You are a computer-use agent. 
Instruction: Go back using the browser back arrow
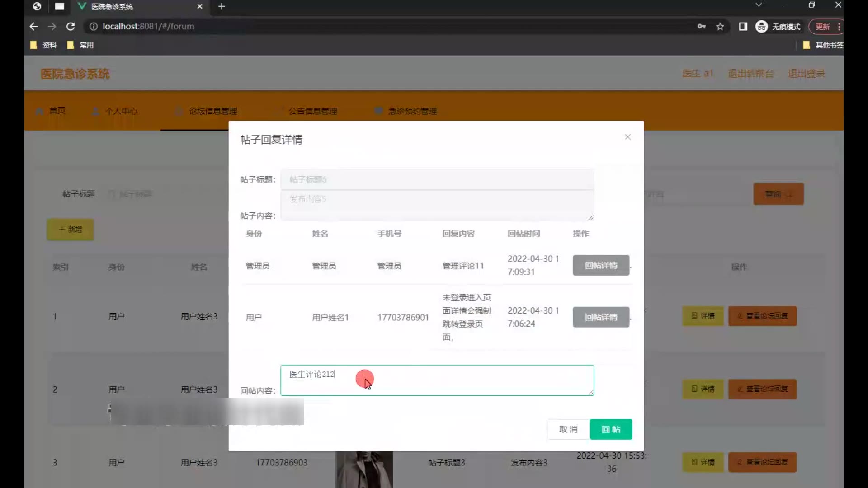click(x=33, y=27)
